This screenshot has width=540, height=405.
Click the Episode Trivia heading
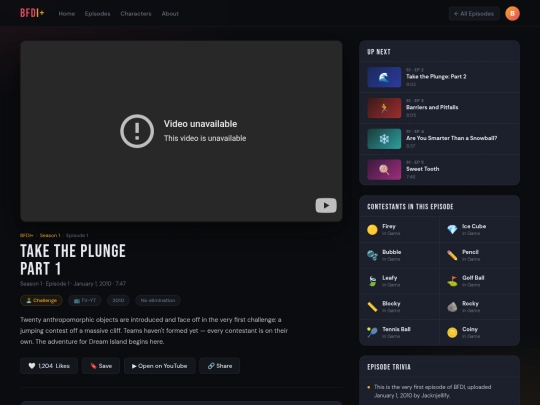[389, 367]
